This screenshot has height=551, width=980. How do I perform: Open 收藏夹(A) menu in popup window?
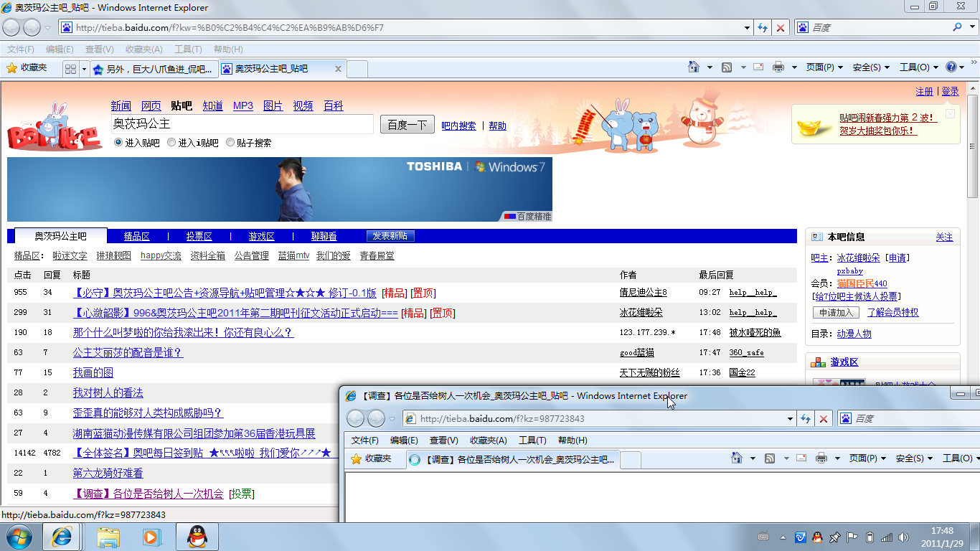click(489, 441)
